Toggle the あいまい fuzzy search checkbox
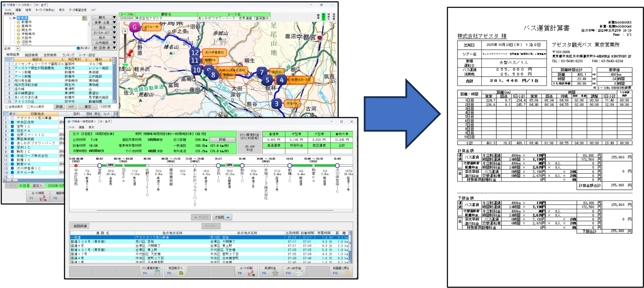644x288 pixels. click(x=78, y=48)
